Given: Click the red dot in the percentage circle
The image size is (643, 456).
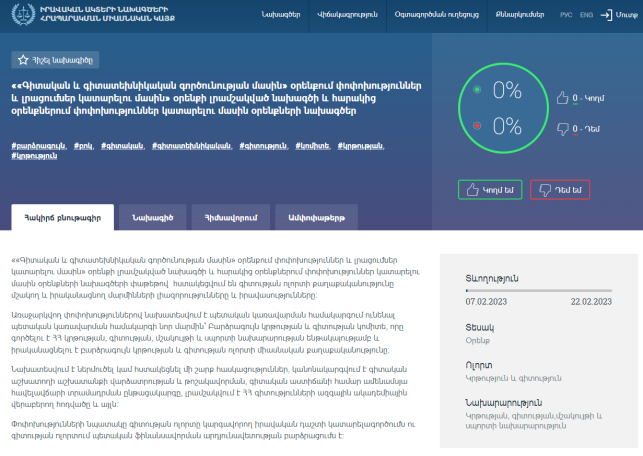Looking at the screenshot, I should coord(477,125).
